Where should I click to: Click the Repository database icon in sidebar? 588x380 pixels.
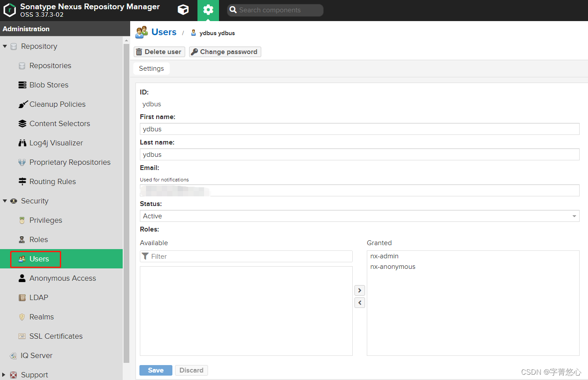(14, 47)
